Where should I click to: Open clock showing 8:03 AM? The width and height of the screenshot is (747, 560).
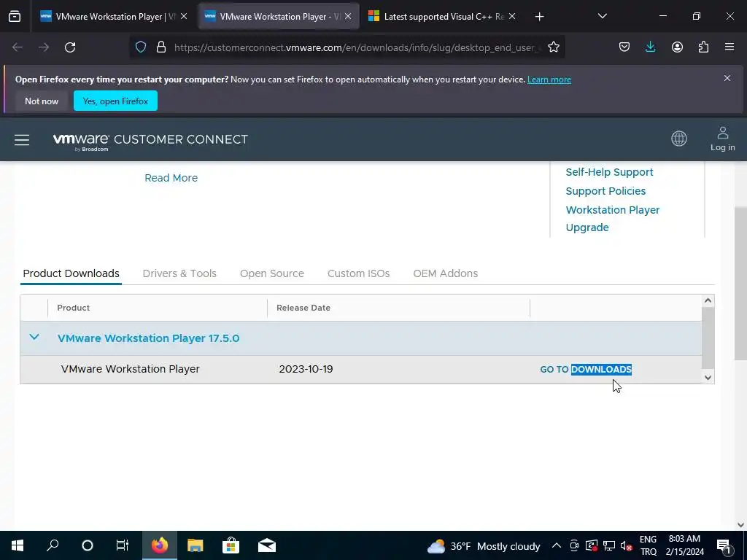click(x=684, y=545)
